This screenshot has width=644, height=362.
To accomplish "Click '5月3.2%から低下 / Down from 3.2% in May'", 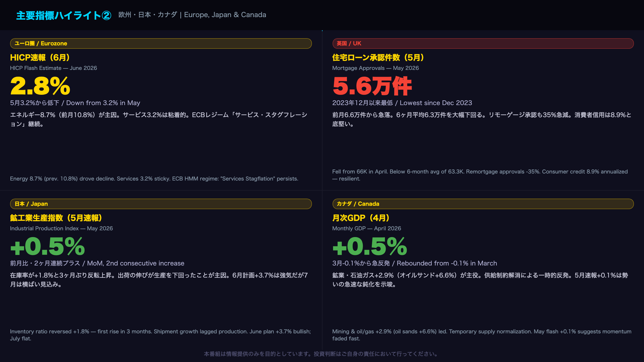I will tap(75, 103).
